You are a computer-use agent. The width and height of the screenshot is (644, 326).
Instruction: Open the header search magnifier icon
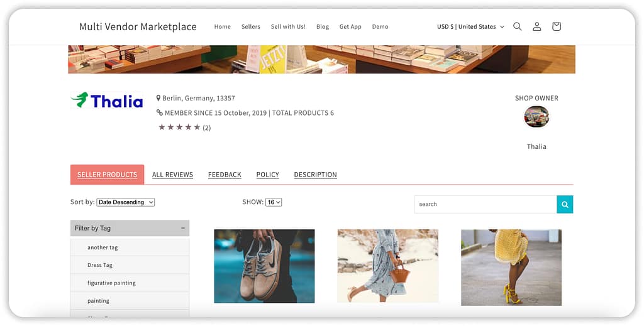[517, 26]
